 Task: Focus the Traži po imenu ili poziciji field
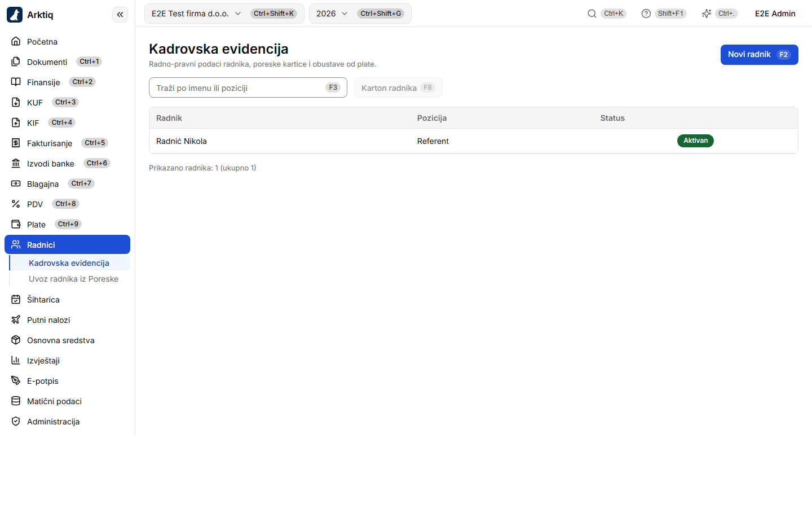(248, 87)
